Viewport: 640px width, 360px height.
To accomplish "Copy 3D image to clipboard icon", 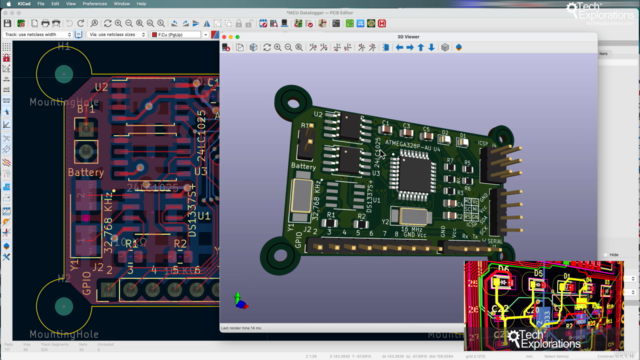I will tap(240, 48).
